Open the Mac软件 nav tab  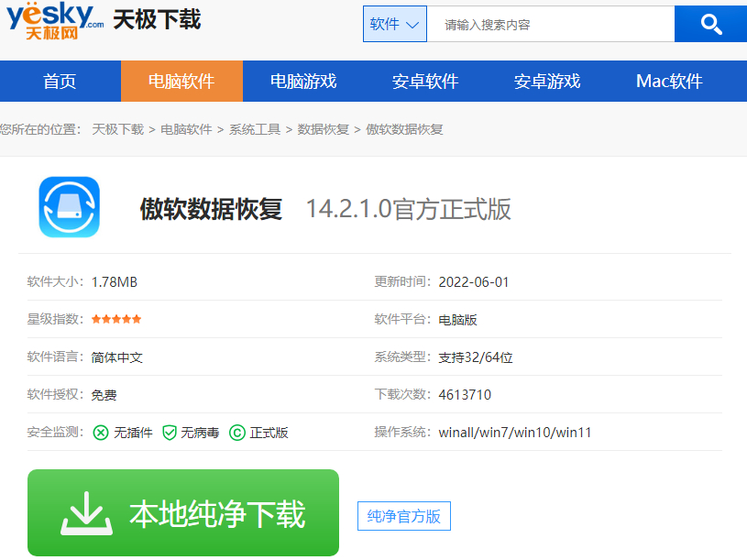tap(669, 81)
